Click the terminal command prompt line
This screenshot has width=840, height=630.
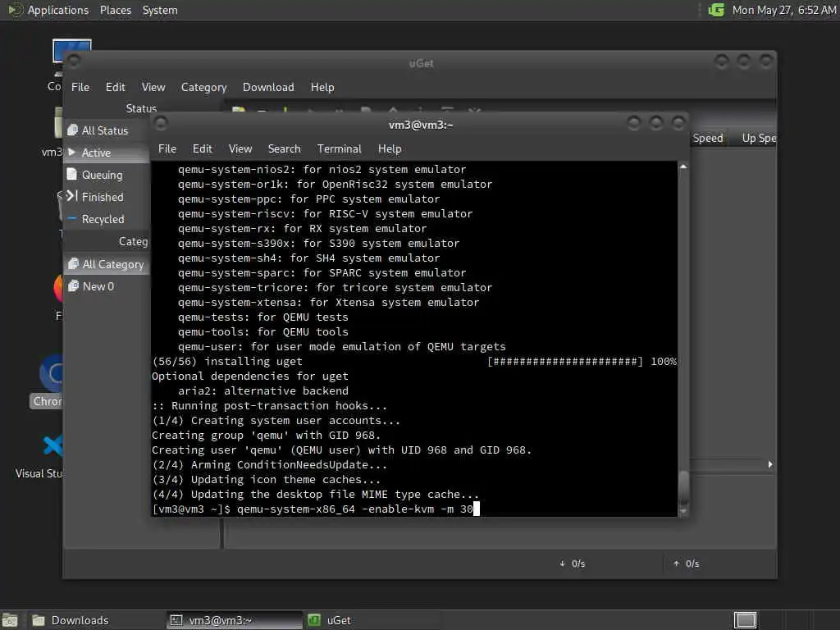(316, 509)
